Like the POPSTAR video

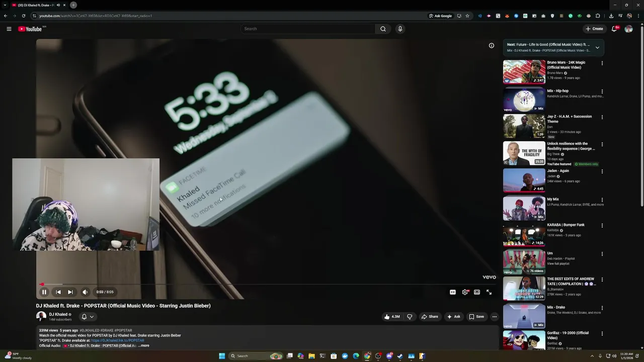click(392, 317)
